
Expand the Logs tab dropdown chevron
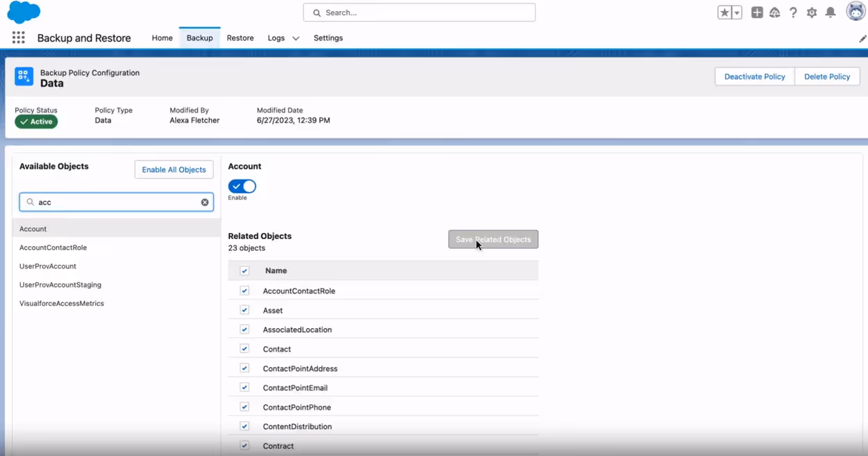click(x=296, y=39)
